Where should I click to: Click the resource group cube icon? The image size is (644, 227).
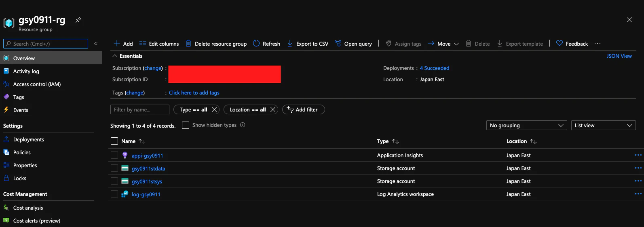[9, 23]
